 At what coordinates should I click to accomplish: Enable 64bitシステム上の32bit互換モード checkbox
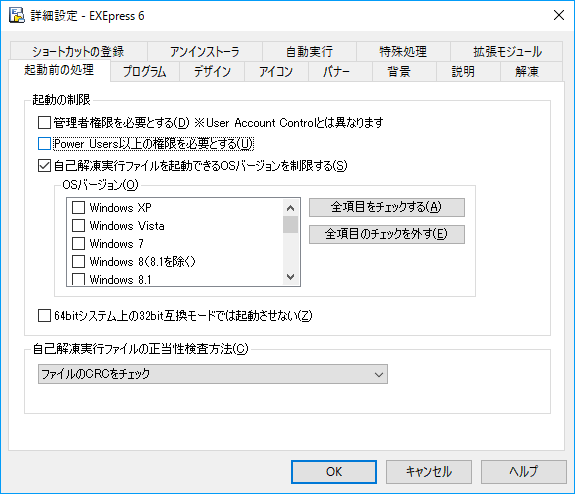[x=44, y=315]
